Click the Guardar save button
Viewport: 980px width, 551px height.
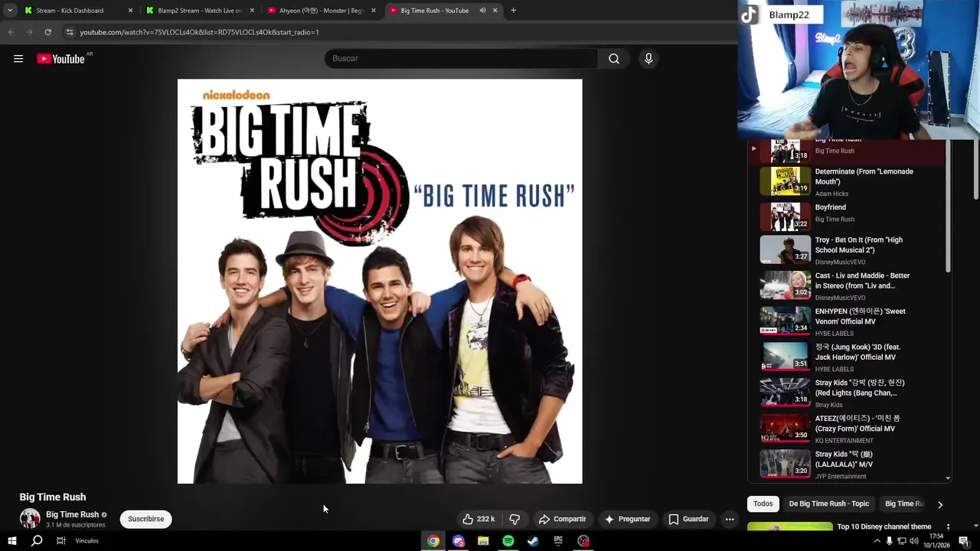click(x=688, y=519)
